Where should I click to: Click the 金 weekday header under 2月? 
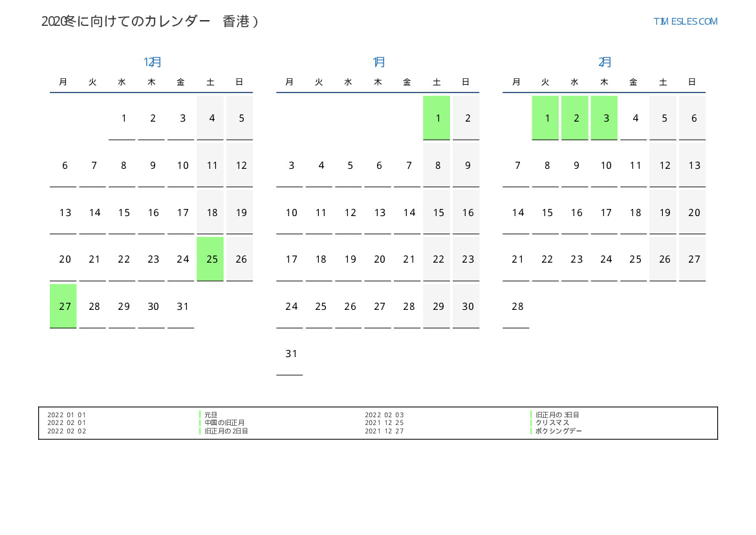point(634,82)
